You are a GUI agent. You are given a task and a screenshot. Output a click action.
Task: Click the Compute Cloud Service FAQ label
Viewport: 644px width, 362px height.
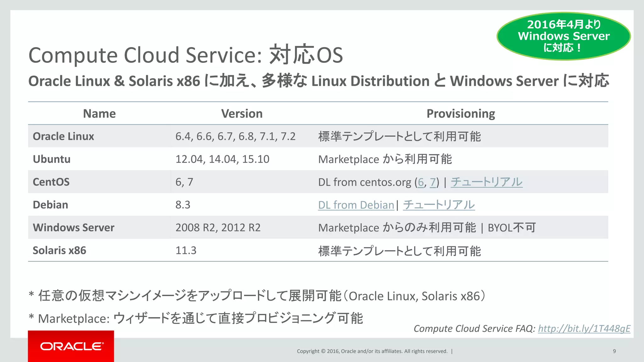point(474,328)
